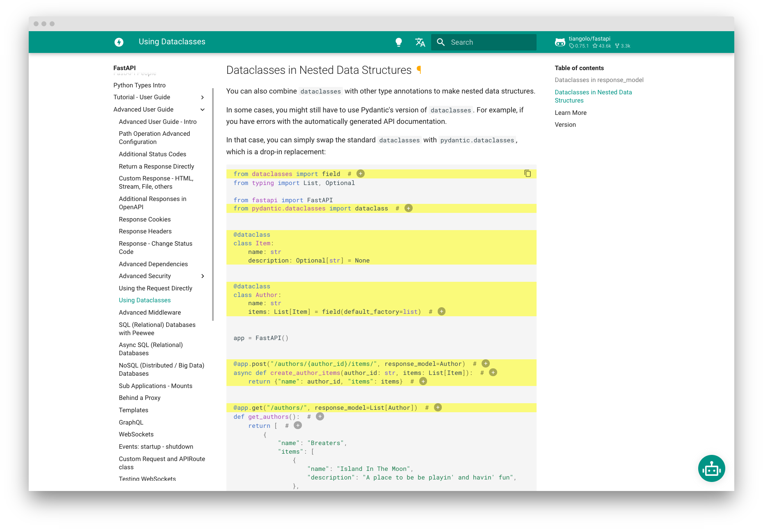Copy the code block using copy icon
Image resolution: width=763 pixels, height=532 pixels.
[527, 174]
